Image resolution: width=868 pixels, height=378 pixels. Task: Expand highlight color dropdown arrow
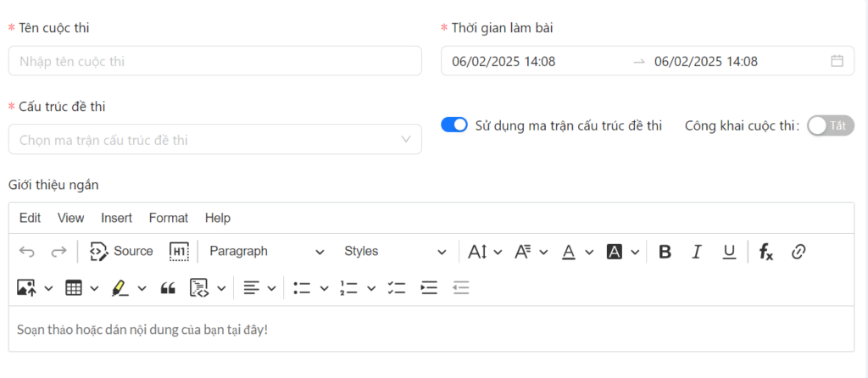142,288
